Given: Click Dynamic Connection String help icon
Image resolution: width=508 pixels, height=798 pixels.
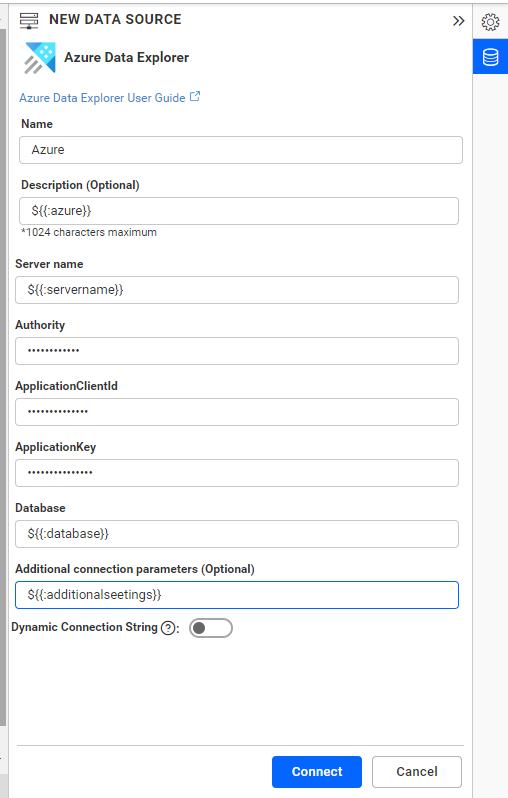Looking at the screenshot, I should coord(168,628).
